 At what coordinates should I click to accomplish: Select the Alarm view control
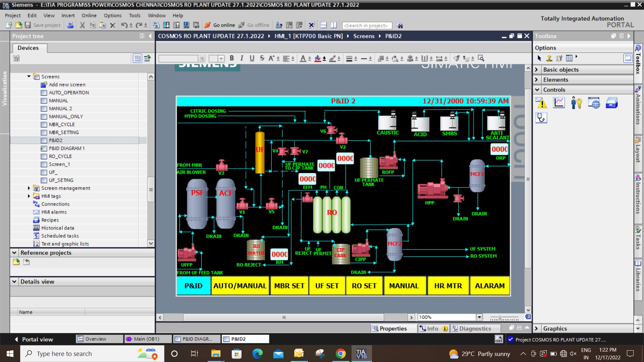(541, 103)
